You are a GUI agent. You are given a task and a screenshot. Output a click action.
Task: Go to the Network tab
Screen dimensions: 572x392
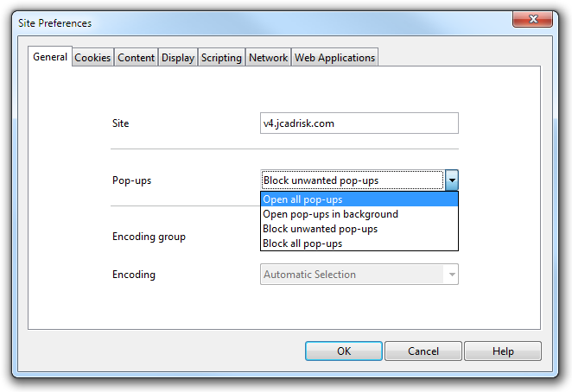pyautogui.click(x=268, y=58)
